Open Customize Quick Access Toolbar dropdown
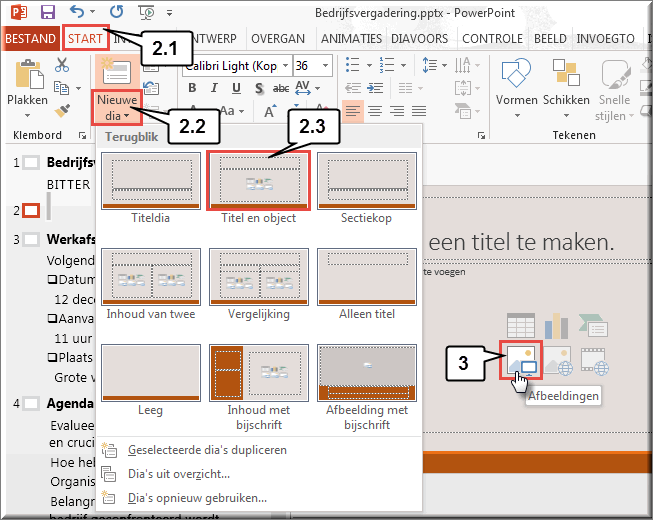This screenshot has width=653, height=520. point(169,13)
